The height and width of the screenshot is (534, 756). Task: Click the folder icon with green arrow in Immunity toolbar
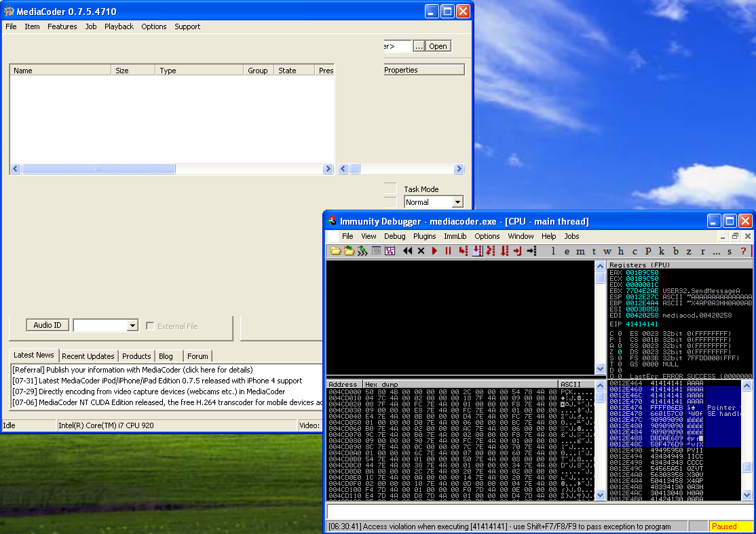click(349, 251)
